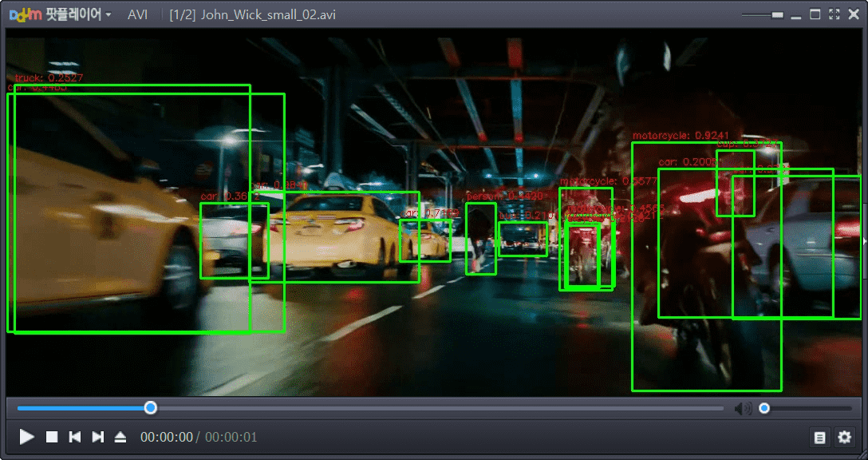Click the seek bar position handle
Image resolution: width=868 pixels, height=460 pixels.
(x=151, y=408)
